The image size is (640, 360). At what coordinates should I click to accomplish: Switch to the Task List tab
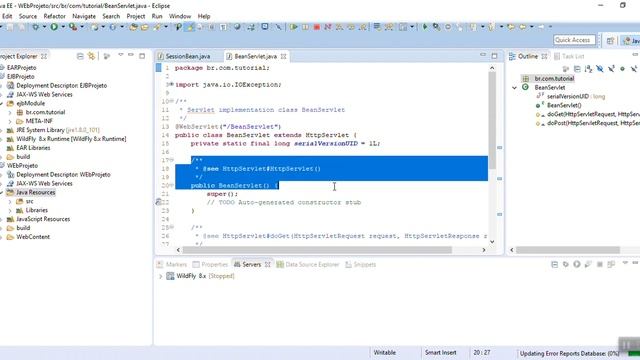[569, 56]
